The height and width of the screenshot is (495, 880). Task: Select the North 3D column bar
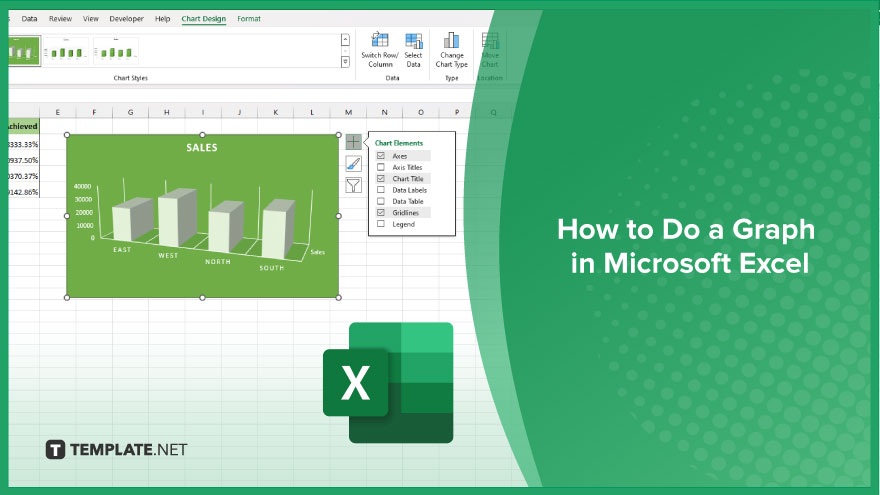click(x=226, y=227)
